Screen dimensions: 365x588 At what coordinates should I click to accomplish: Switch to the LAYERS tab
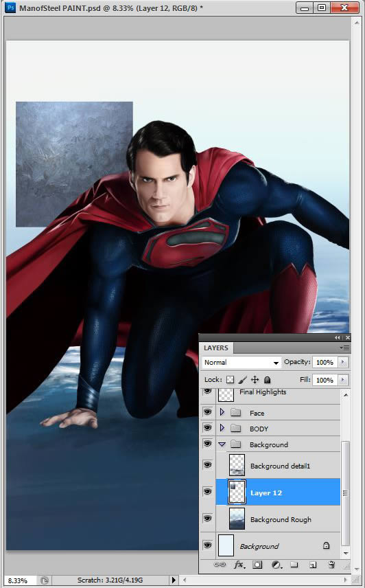pos(216,348)
